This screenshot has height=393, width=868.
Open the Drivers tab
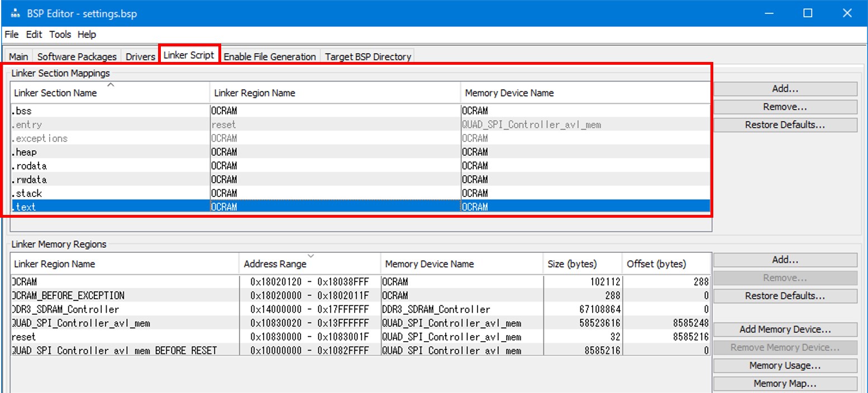(140, 56)
